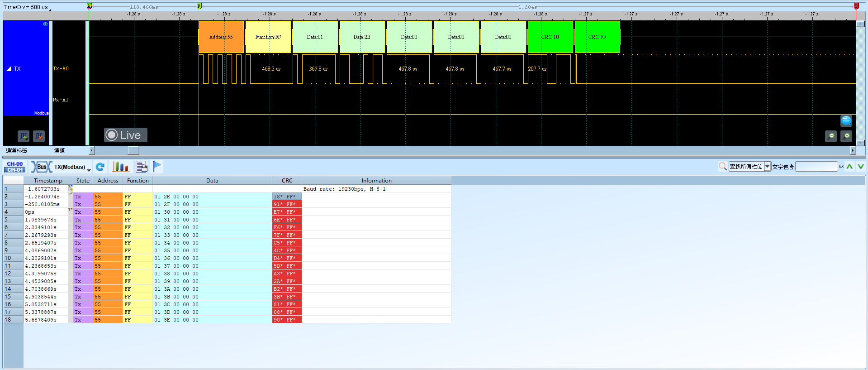
Task: Toggle Live capture mode
Action: 125,135
